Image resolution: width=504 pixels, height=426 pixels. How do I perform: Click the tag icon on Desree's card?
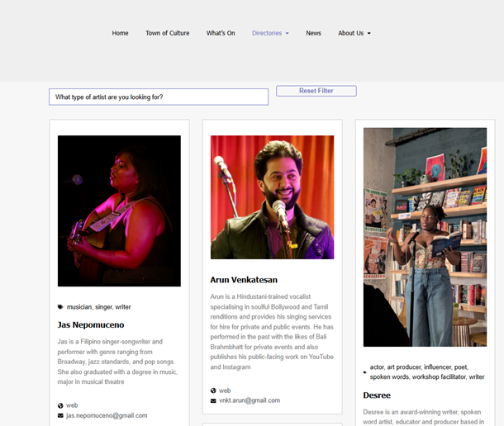tap(365, 372)
